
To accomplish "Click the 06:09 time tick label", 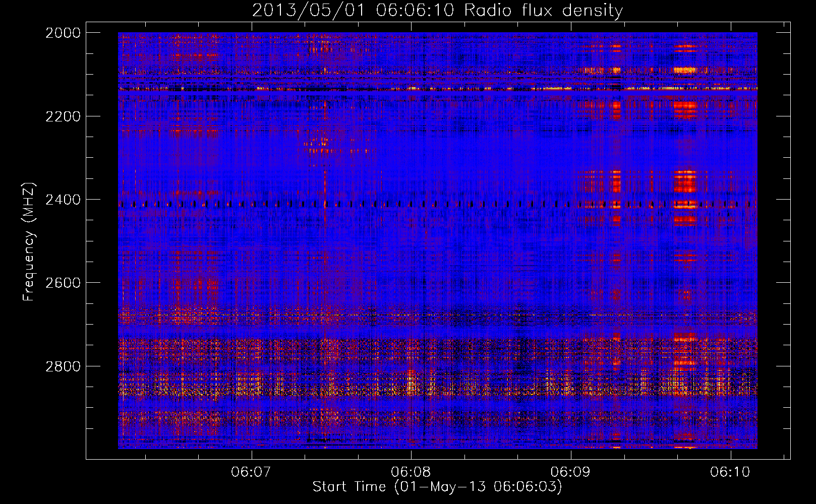I will tap(571, 472).
